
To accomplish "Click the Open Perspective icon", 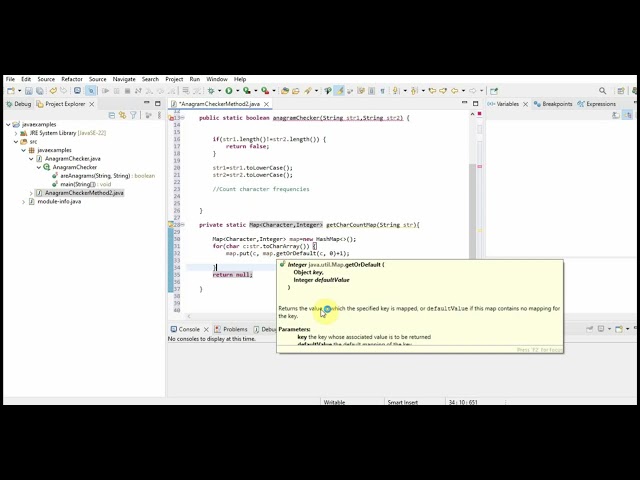I will (x=621, y=91).
